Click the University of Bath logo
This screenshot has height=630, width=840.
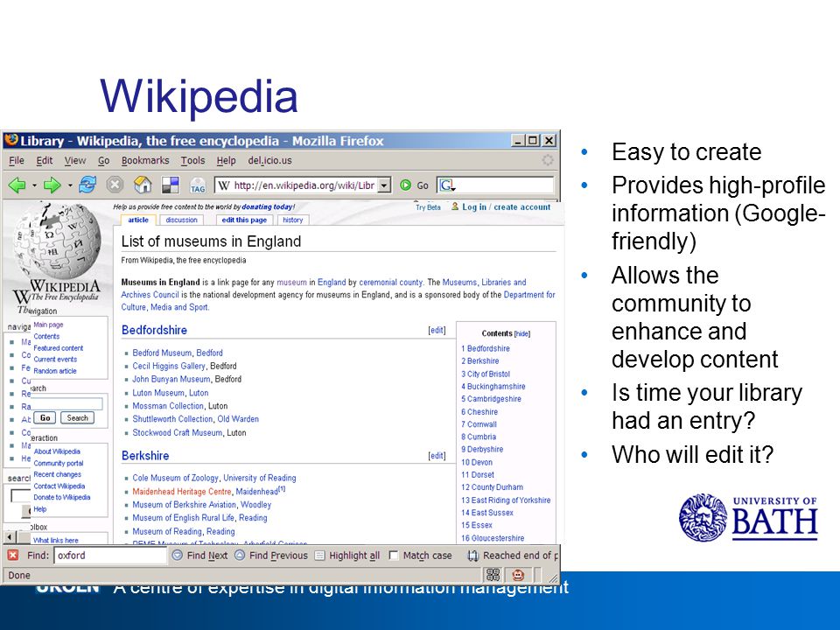748,517
